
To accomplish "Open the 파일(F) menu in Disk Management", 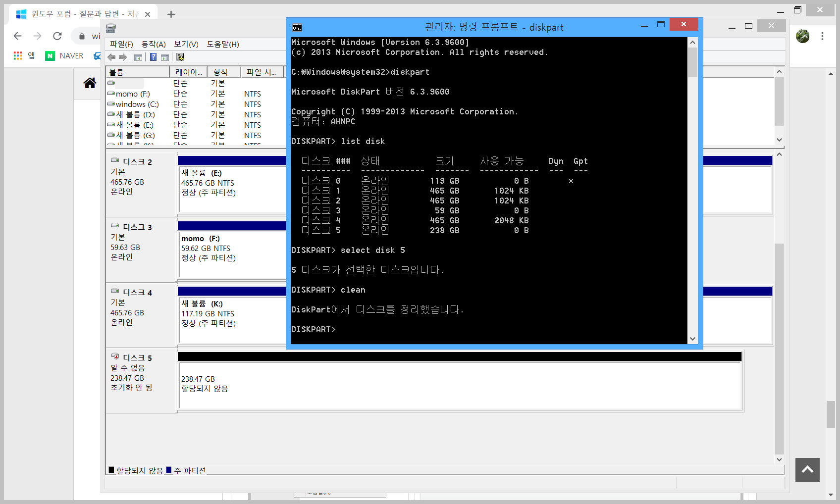I will point(121,44).
